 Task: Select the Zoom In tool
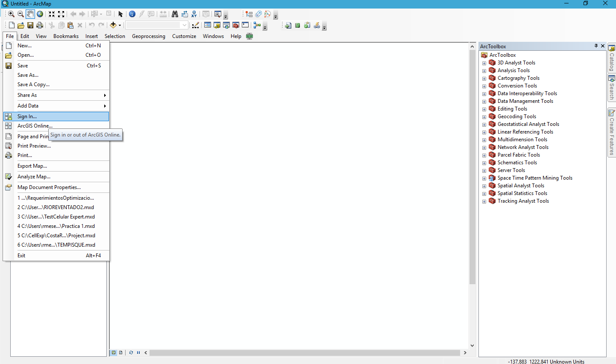point(11,14)
